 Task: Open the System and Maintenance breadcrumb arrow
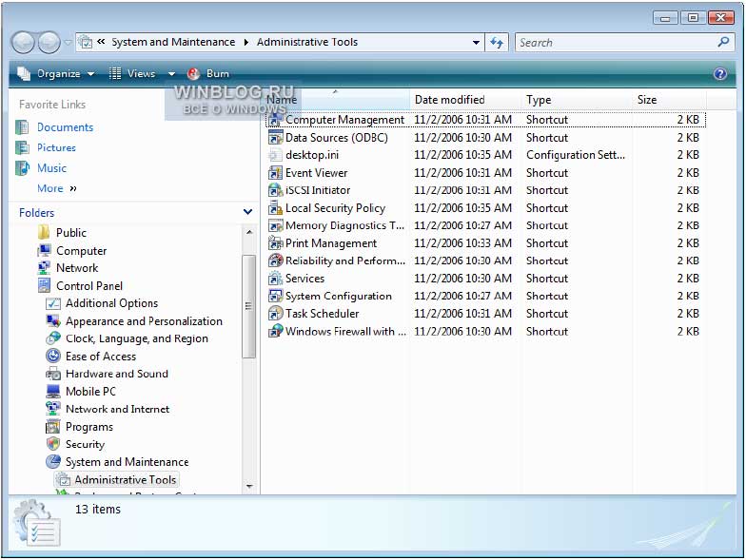(245, 42)
